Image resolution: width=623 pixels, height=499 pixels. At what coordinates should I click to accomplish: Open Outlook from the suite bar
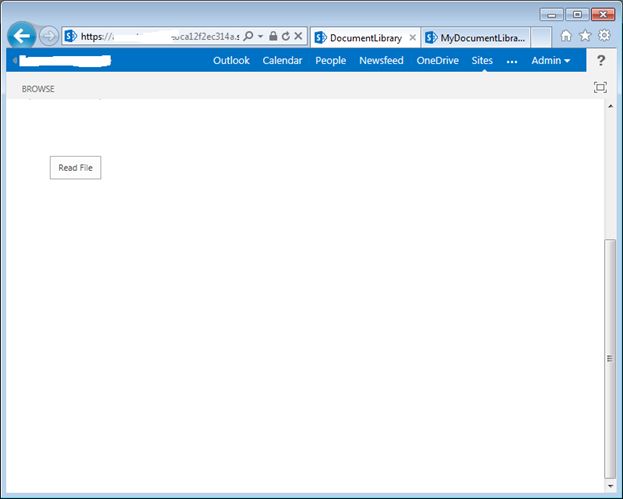pos(231,60)
